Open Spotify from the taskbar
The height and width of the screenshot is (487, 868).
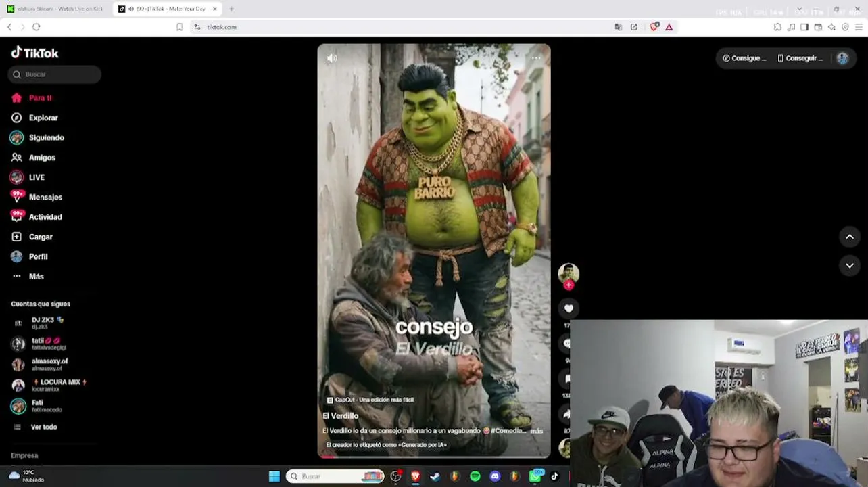[475, 476]
